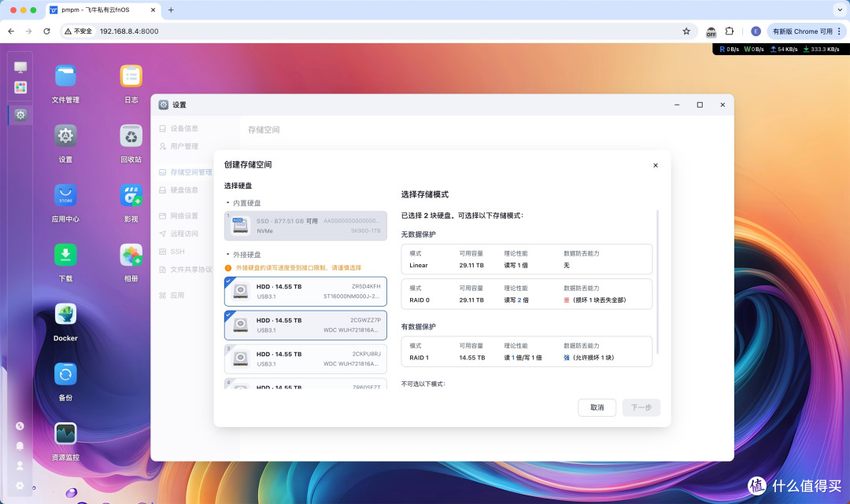Bookmark this page with star icon
The height and width of the screenshot is (504, 850).
[x=686, y=31]
